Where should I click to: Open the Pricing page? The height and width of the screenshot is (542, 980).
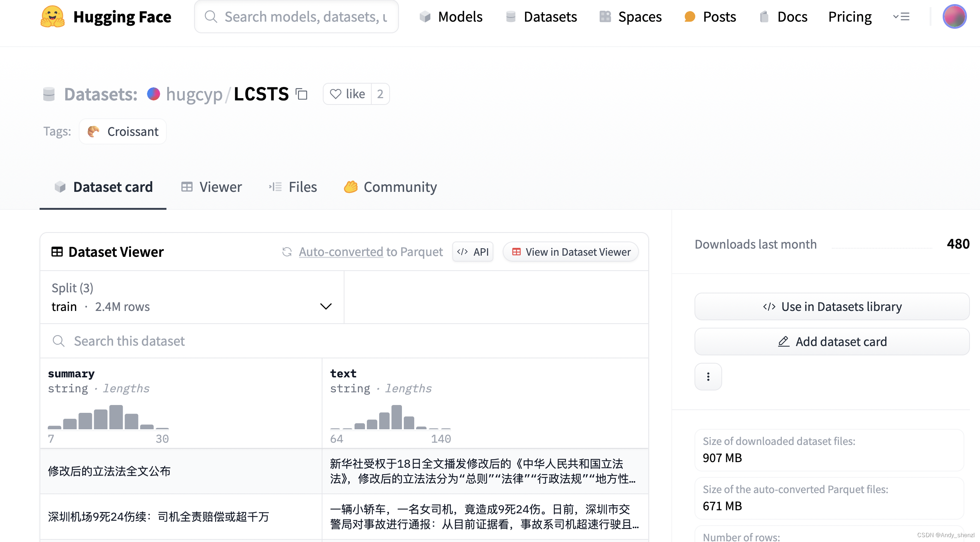[x=850, y=17]
